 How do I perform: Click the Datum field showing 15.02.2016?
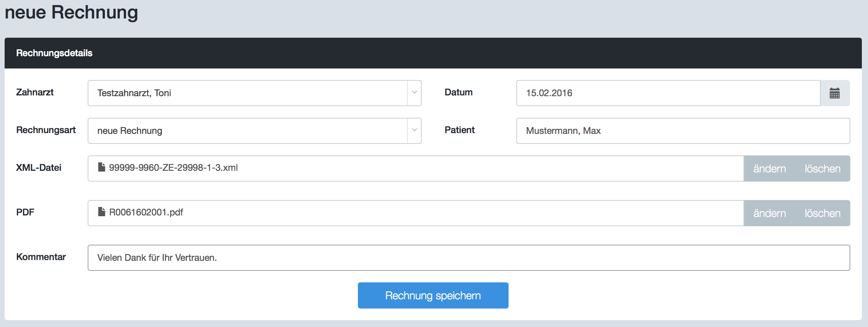click(x=668, y=93)
